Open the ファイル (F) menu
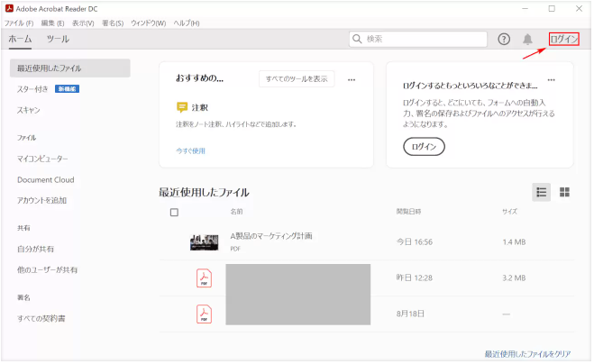 [19, 22]
